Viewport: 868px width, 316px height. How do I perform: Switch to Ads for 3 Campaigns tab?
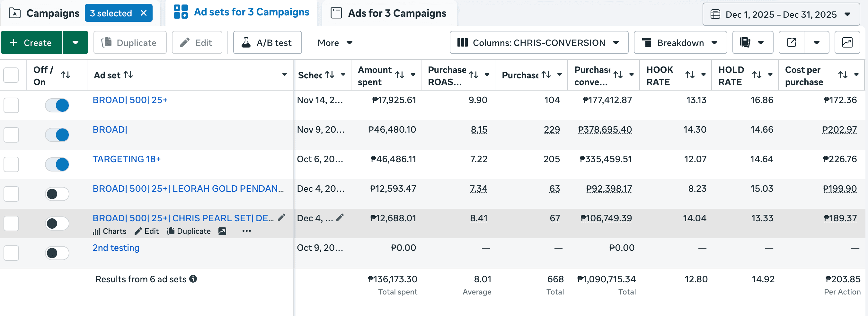coord(389,13)
